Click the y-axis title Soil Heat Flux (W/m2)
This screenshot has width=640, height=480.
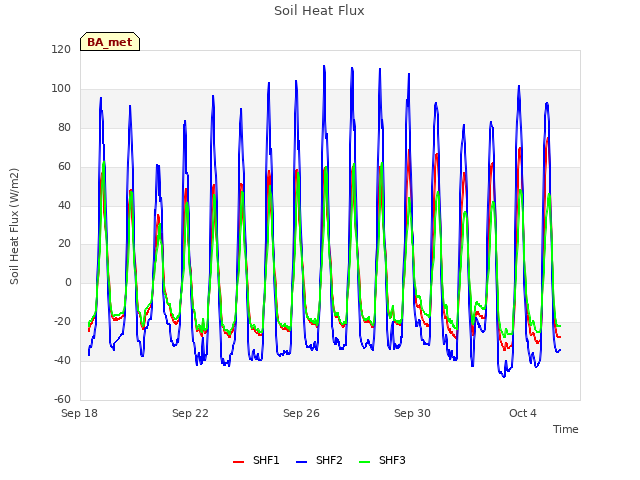[x=14, y=226]
